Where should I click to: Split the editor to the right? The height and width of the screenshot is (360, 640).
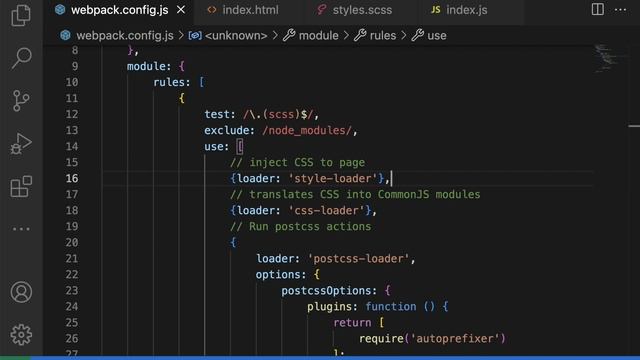point(598,9)
